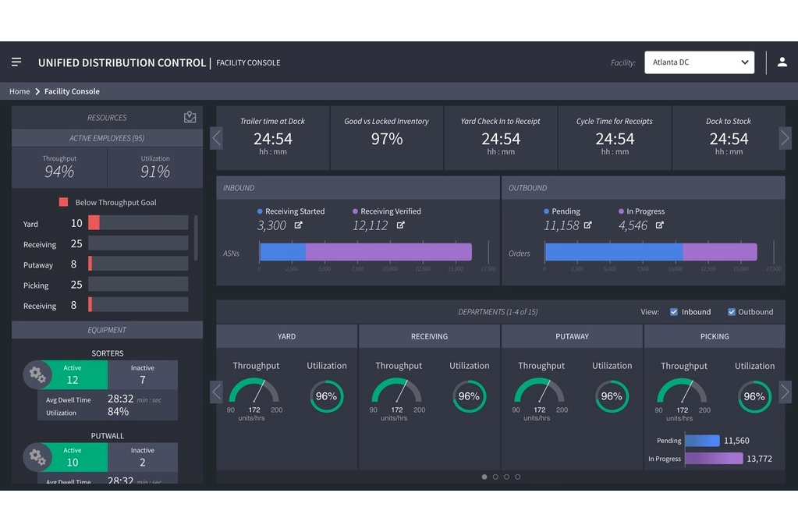Jump to second departments pagination dot
798x532 pixels.
point(495,477)
